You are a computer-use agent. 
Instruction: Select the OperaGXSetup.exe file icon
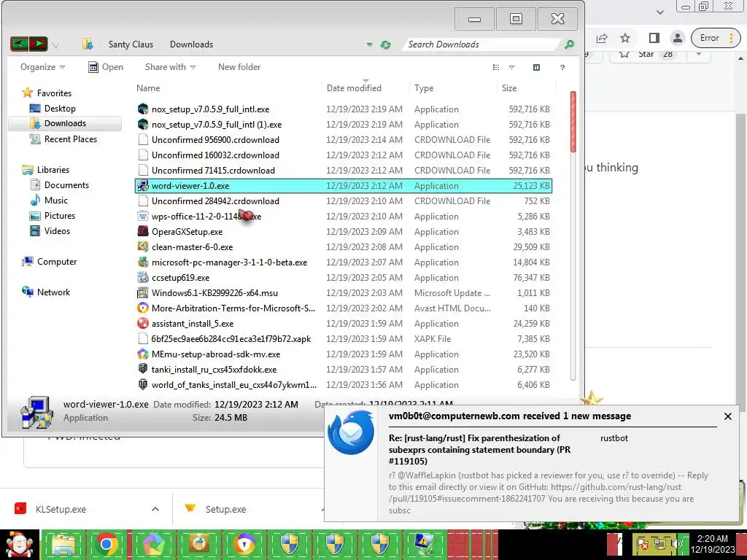(143, 231)
